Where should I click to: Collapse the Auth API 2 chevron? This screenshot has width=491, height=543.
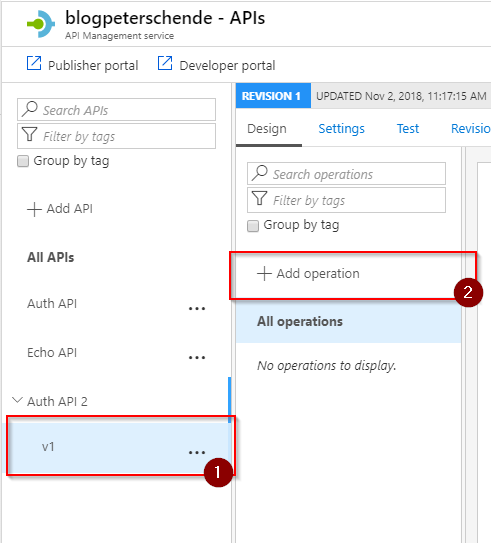pos(17,400)
